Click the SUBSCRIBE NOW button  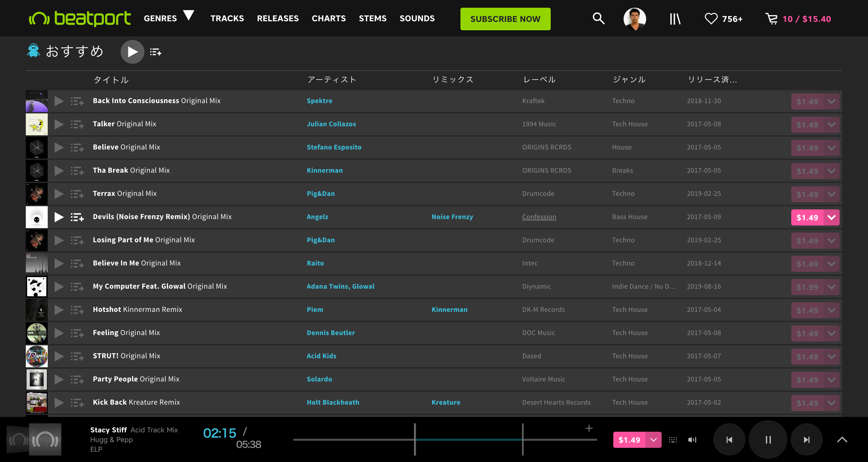tap(506, 19)
